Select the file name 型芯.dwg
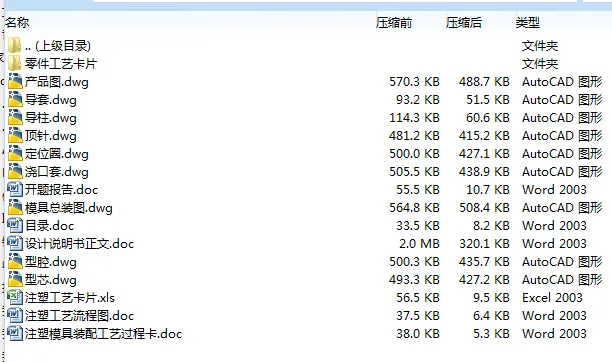 coord(51,279)
